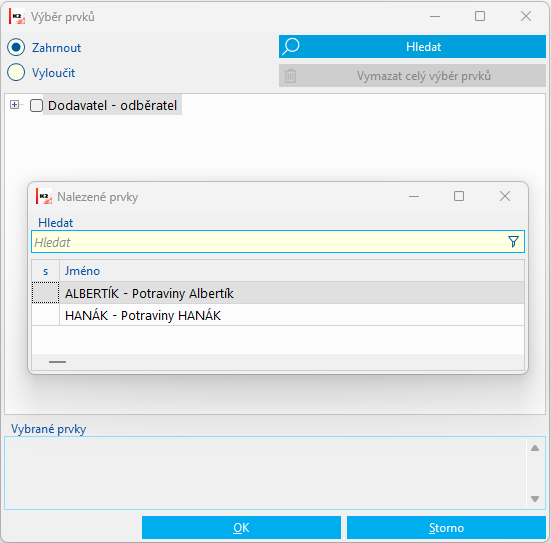Sort by Jméno column header

tap(292, 271)
